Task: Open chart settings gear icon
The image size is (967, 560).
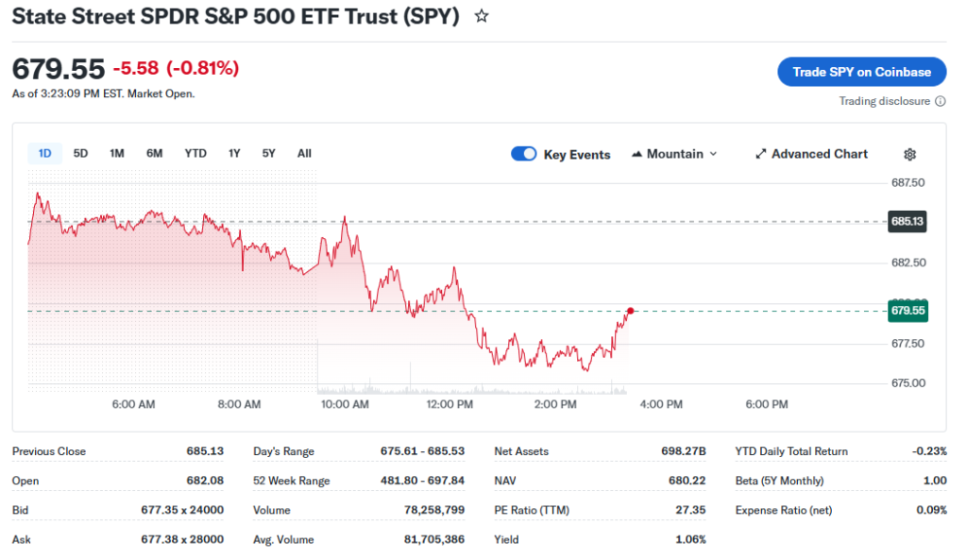Action: [910, 154]
